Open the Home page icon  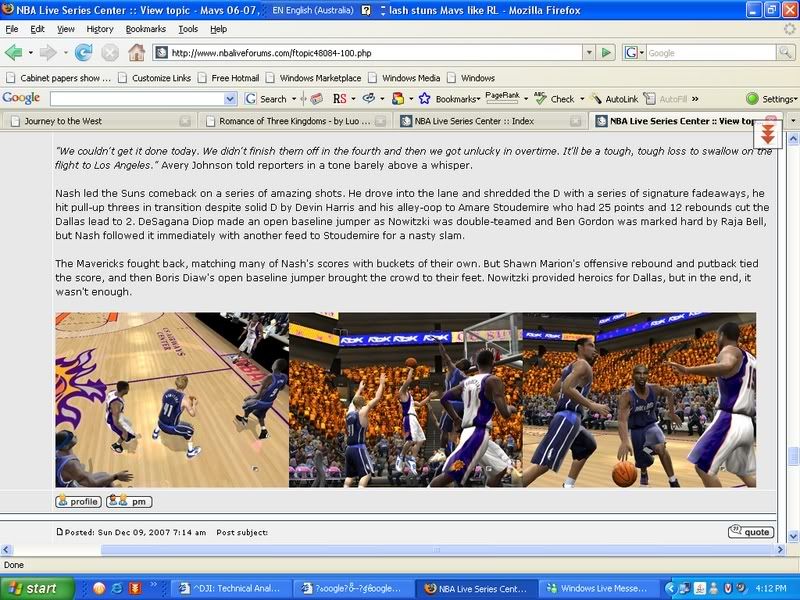(x=136, y=53)
